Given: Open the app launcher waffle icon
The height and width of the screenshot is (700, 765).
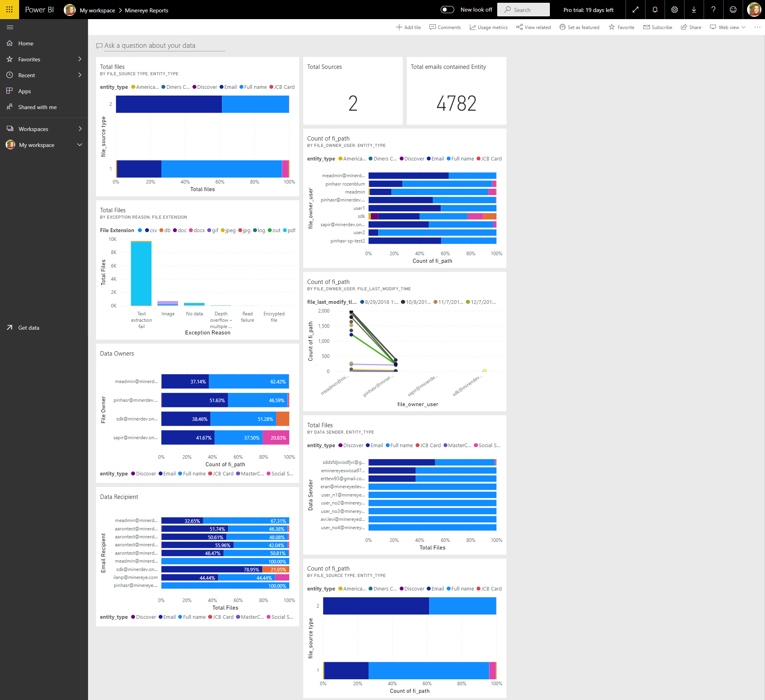Looking at the screenshot, I should (9, 10).
